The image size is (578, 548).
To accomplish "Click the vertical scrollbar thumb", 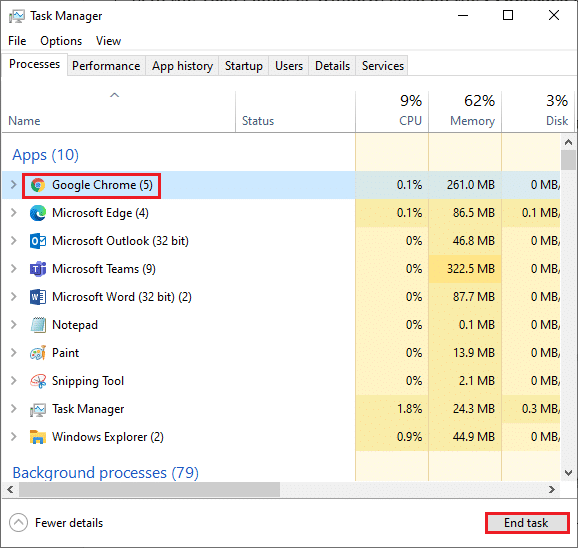I will coord(568,160).
